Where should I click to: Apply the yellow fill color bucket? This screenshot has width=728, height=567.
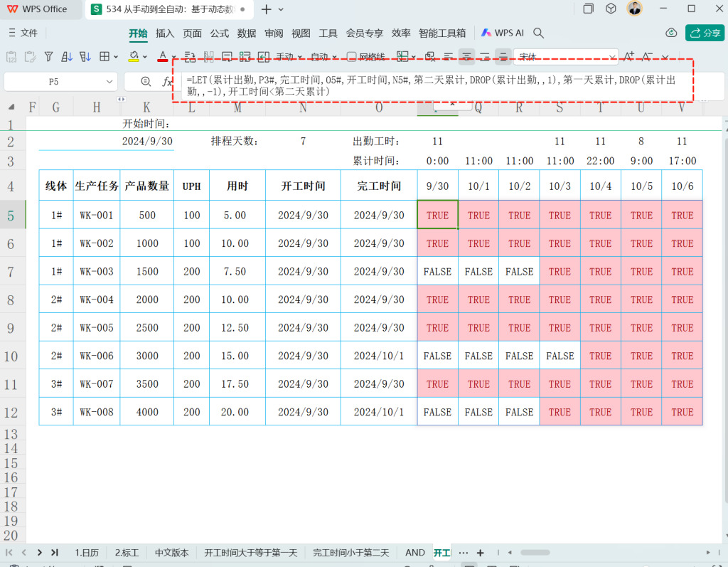tap(134, 57)
